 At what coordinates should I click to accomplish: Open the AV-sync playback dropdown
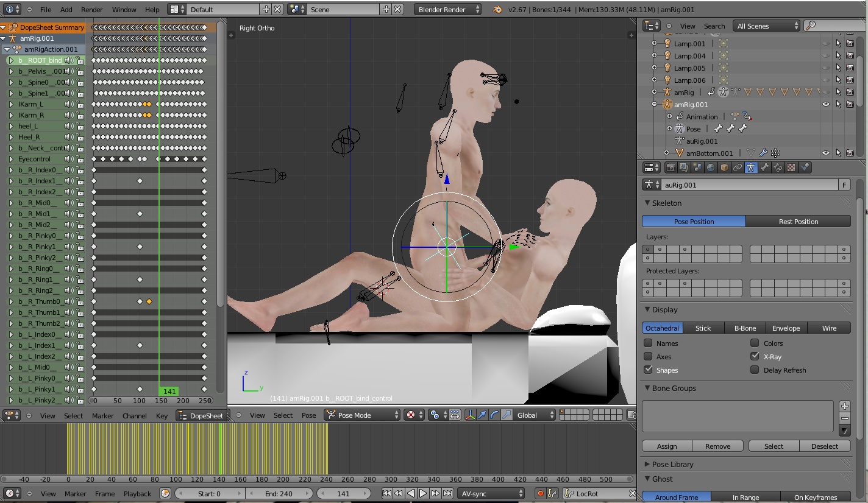(491, 493)
